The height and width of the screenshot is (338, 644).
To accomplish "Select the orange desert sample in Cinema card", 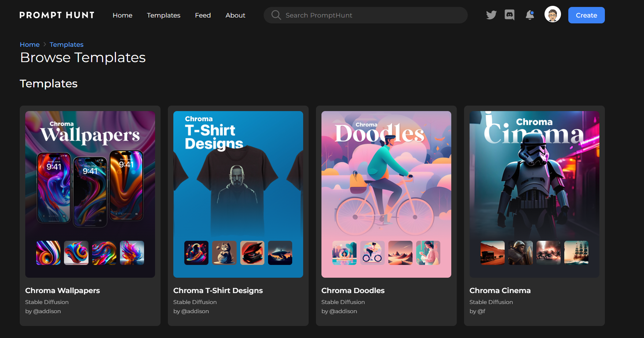I will point(493,253).
